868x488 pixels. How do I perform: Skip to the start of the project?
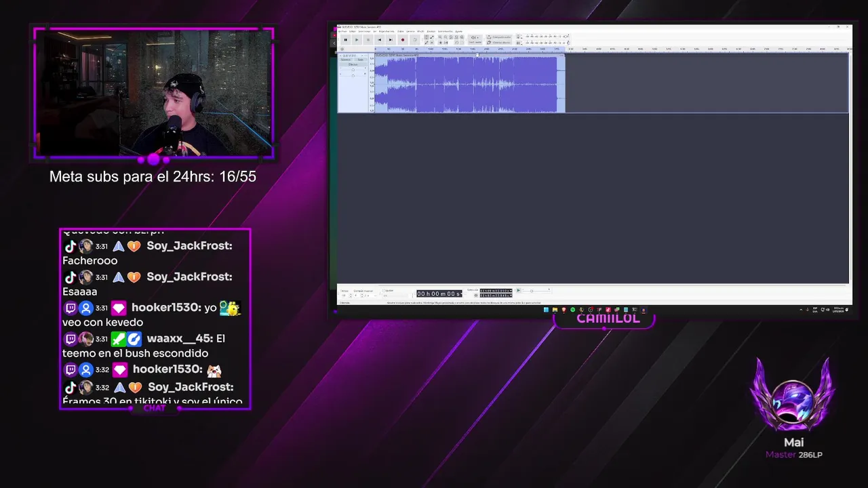pyautogui.click(x=379, y=40)
